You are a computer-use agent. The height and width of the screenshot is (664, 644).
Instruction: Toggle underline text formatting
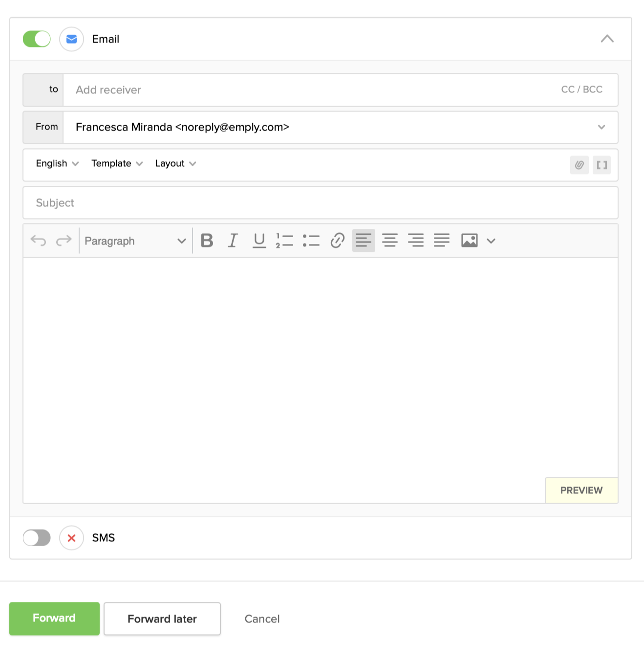(259, 241)
